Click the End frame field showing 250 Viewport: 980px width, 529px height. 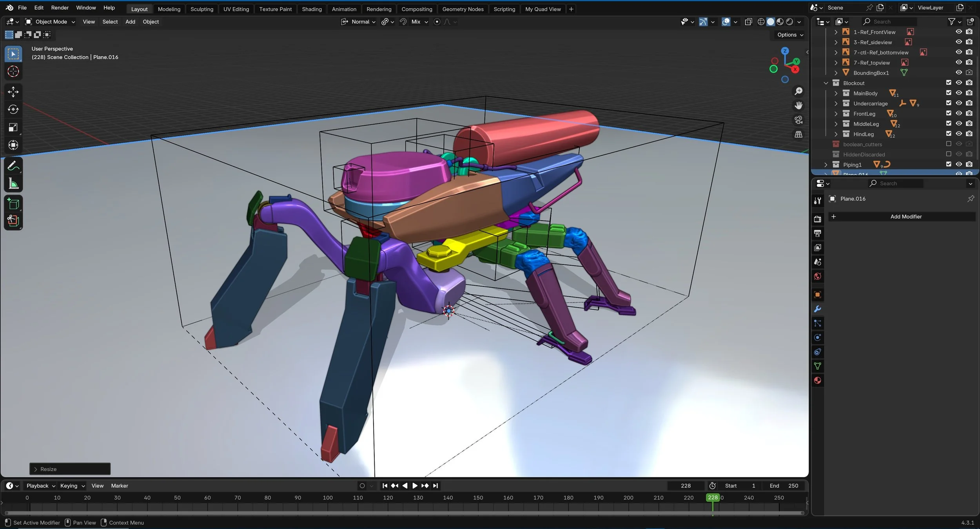[x=784, y=486]
